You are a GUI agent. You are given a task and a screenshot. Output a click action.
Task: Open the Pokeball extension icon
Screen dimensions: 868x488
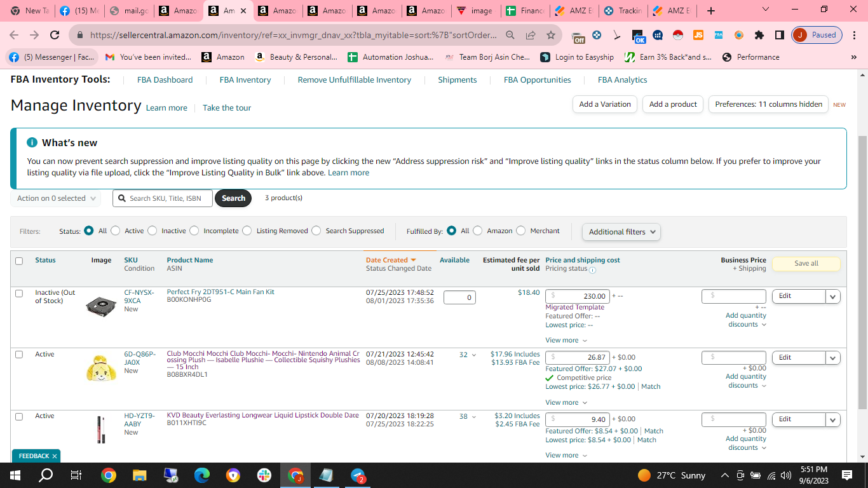(x=678, y=35)
